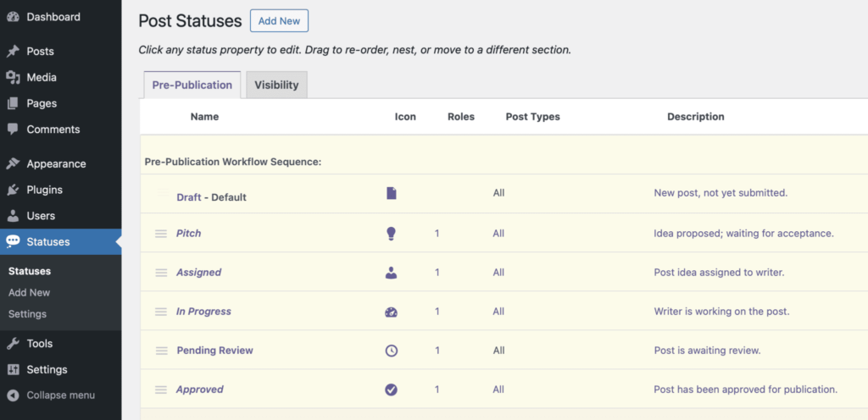
Task: Edit the Pitch status name
Action: (189, 233)
